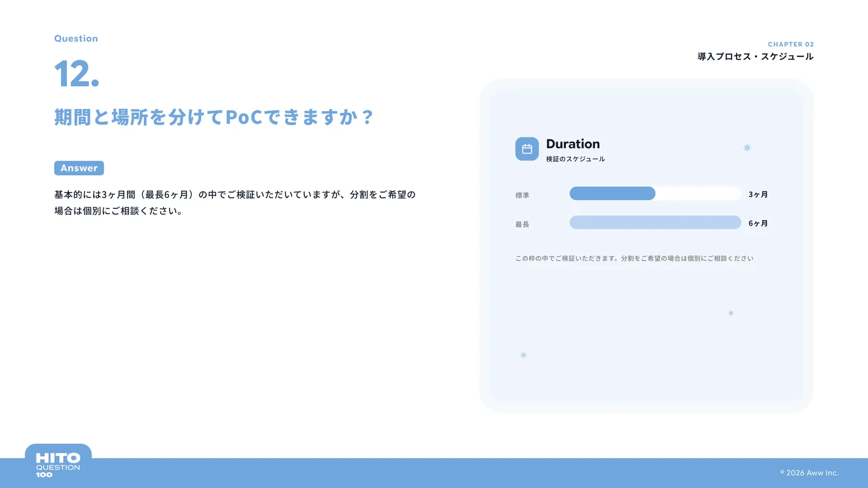Viewport: 868px width, 488px height.
Task: Click the Answer badge
Action: (79, 168)
